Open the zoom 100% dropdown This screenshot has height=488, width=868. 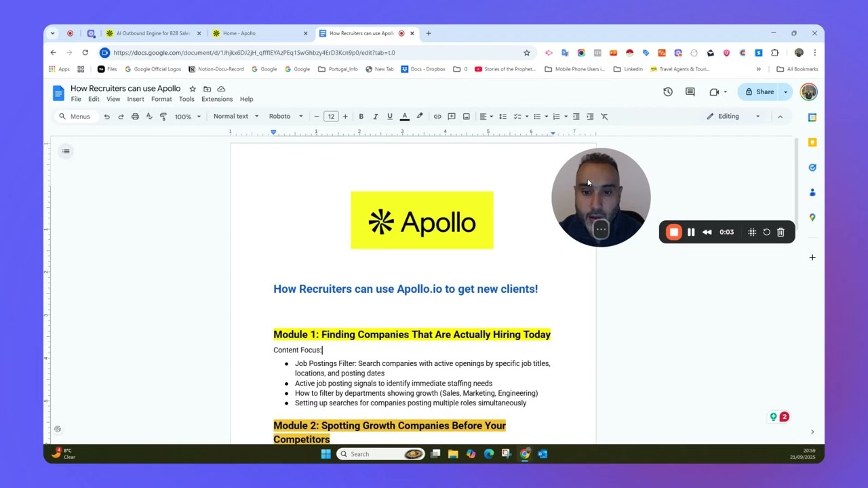tap(188, 117)
